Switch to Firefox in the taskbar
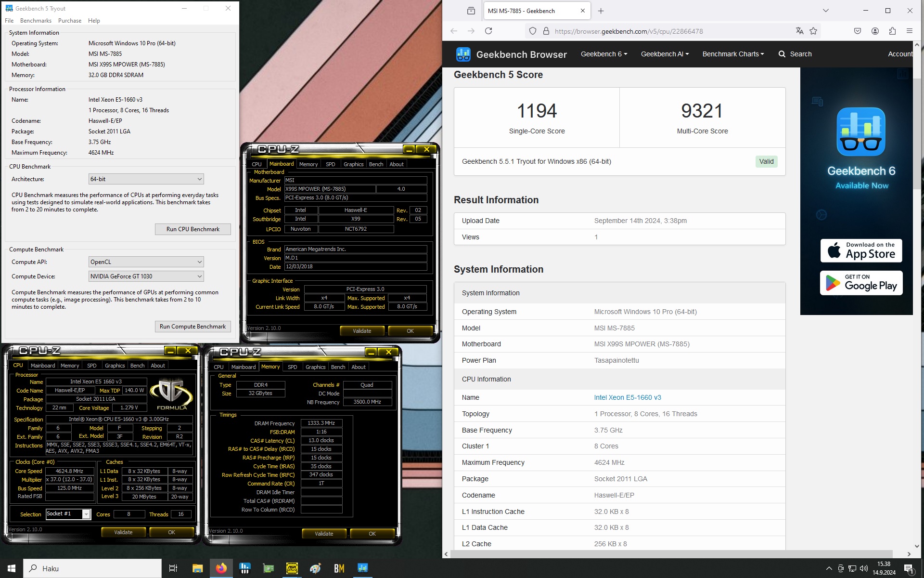This screenshot has height=578, width=924. coord(221,568)
